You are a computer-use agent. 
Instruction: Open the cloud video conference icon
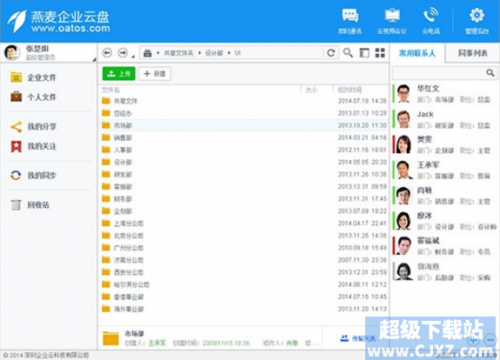pyautogui.click(x=392, y=21)
